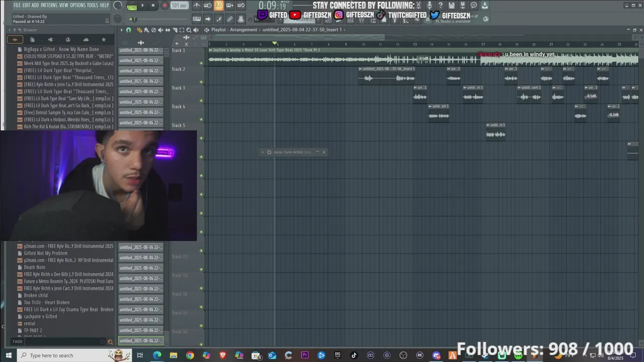Viewport: 644px width, 362px height.
Task: Select '(FREE) Lil Durk Type Beat Hospital' file
Action: [58, 70]
